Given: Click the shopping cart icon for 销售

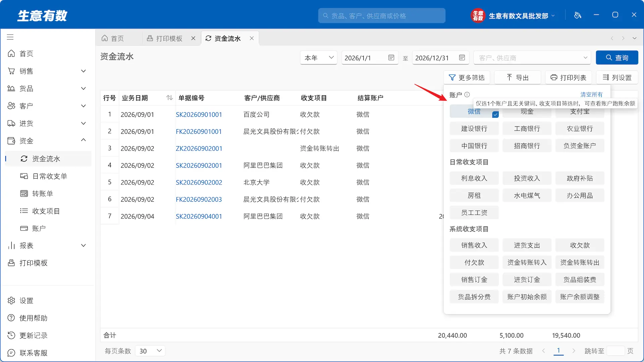Looking at the screenshot, I should pyautogui.click(x=11, y=71).
